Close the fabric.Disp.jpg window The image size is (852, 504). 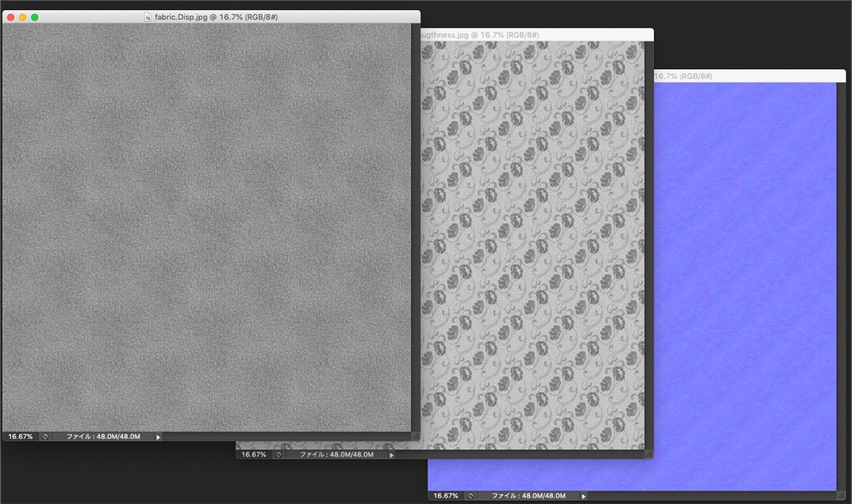point(10,17)
